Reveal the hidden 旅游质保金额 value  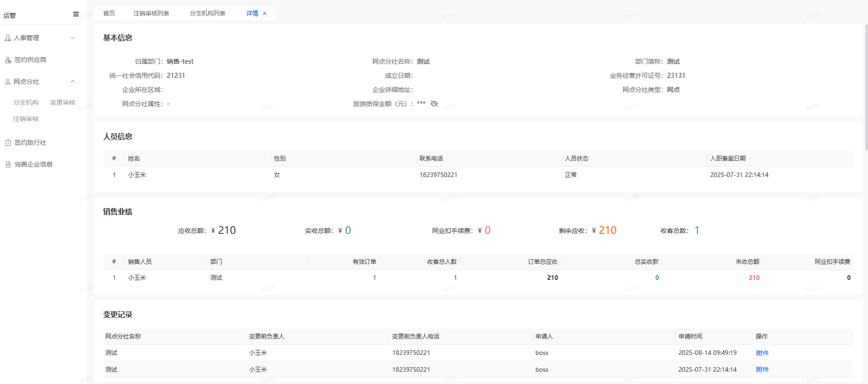434,104
